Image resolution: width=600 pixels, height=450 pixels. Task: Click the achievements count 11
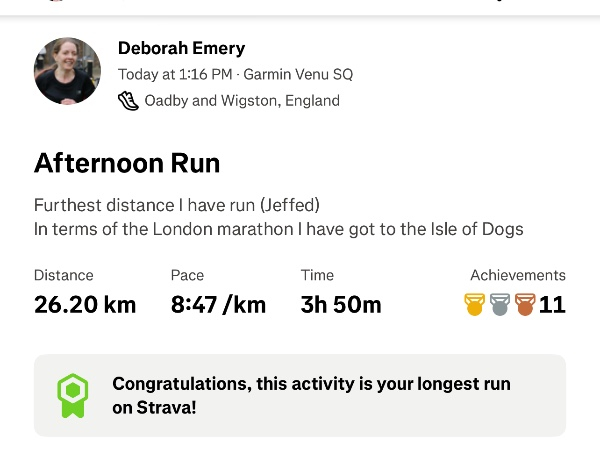pyautogui.click(x=552, y=304)
